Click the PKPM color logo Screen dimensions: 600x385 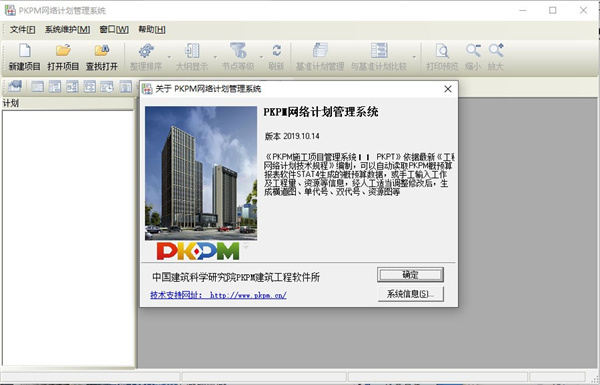pyautogui.click(x=198, y=251)
